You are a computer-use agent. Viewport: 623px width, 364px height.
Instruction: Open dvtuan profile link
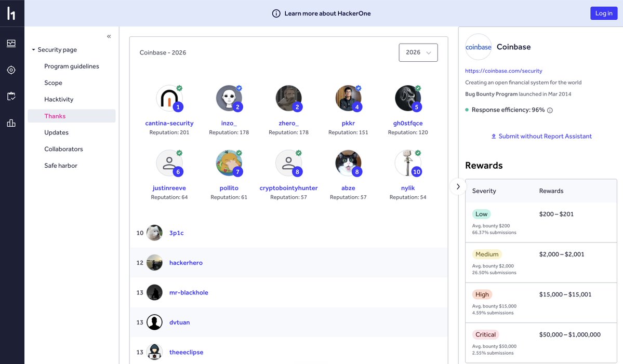(180, 322)
